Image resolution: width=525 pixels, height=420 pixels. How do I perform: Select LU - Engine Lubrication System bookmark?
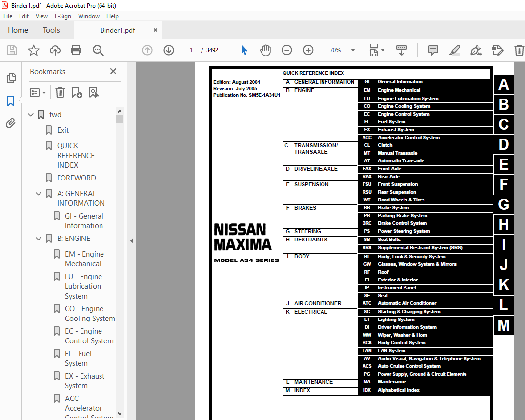coord(83,286)
